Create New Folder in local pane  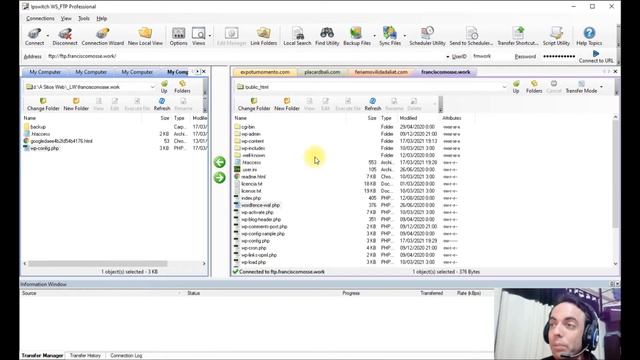76,104
